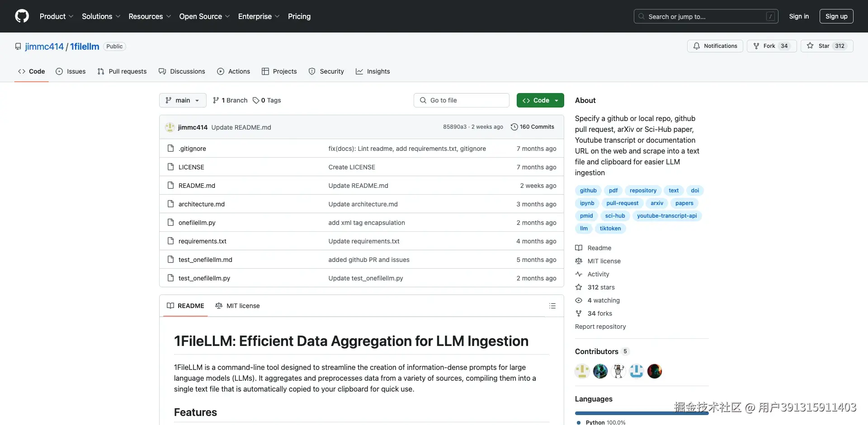Open the green Code dropdown button

point(540,100)
